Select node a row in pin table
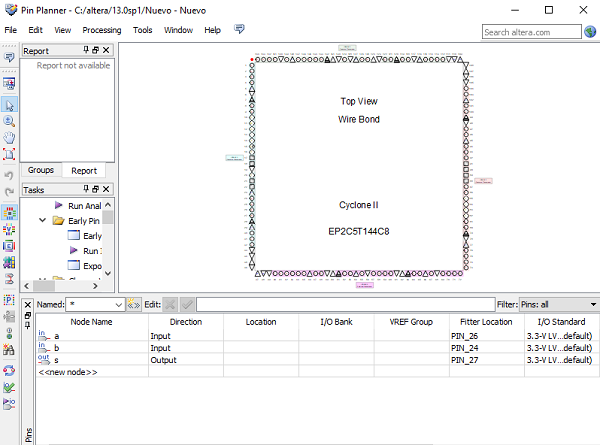 click(318, 336)
